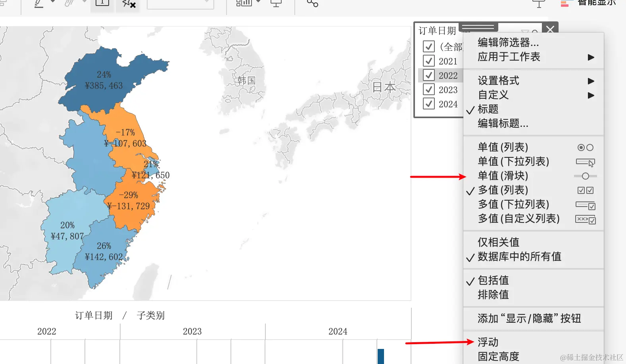Click the pin with X toolbar icon

(129, 4)
